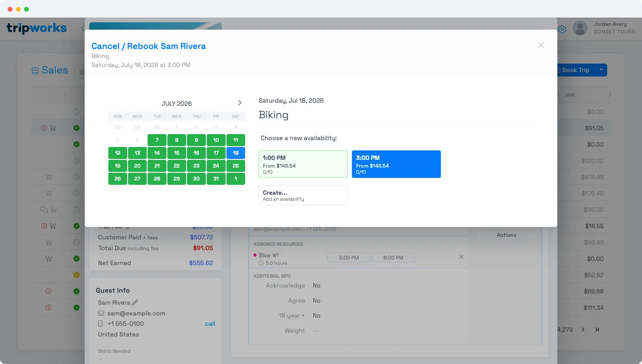Click $1 555-0100 phone number

[x=125, y=324]
